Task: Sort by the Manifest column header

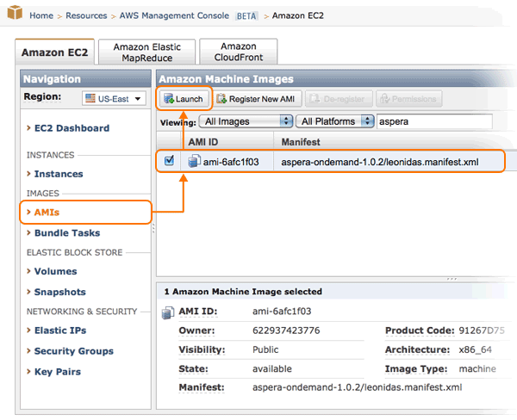Action: pyautogui.click(x=301, y=142)
